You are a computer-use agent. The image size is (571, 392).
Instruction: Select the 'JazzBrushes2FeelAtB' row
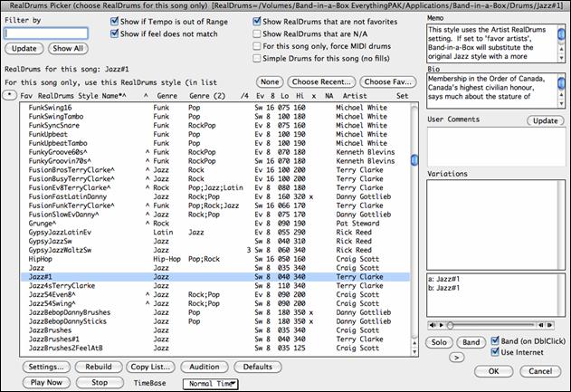pos(214,348)
